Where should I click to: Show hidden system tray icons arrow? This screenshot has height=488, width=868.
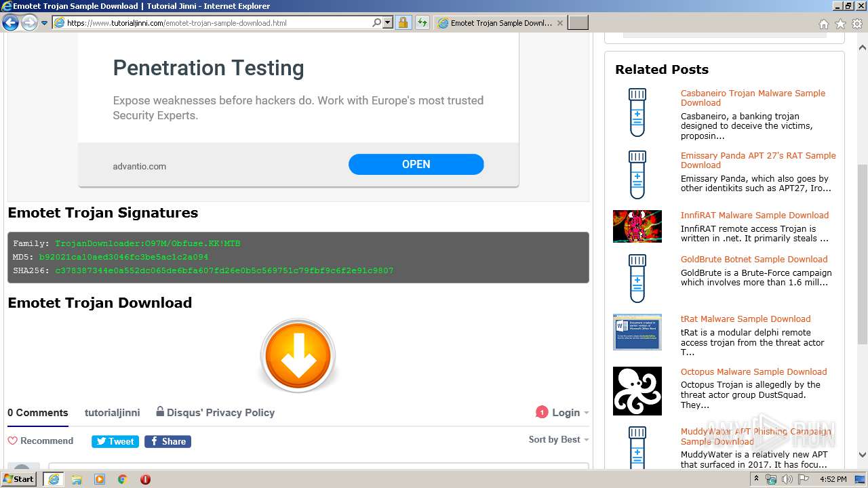click(756, 479)
